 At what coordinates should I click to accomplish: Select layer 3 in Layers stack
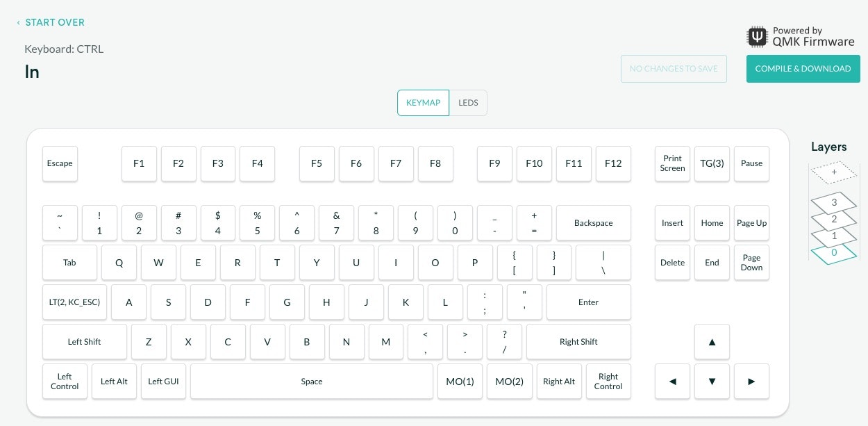[x=834, y=202]
